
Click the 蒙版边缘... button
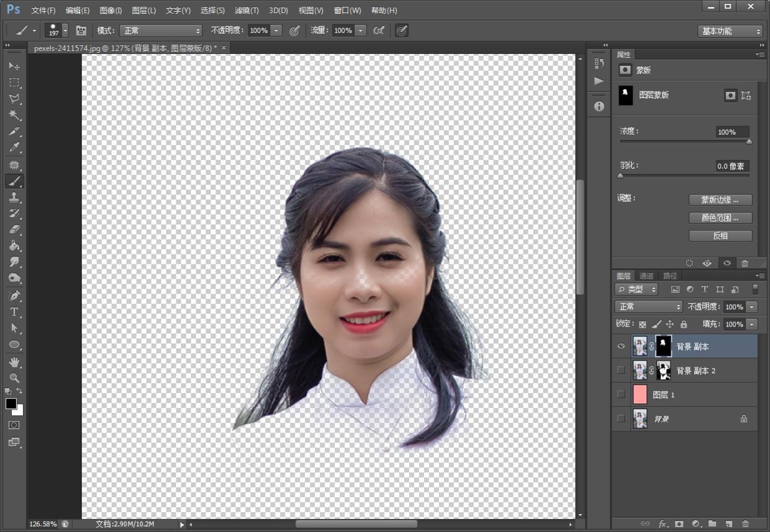[720, 200]
